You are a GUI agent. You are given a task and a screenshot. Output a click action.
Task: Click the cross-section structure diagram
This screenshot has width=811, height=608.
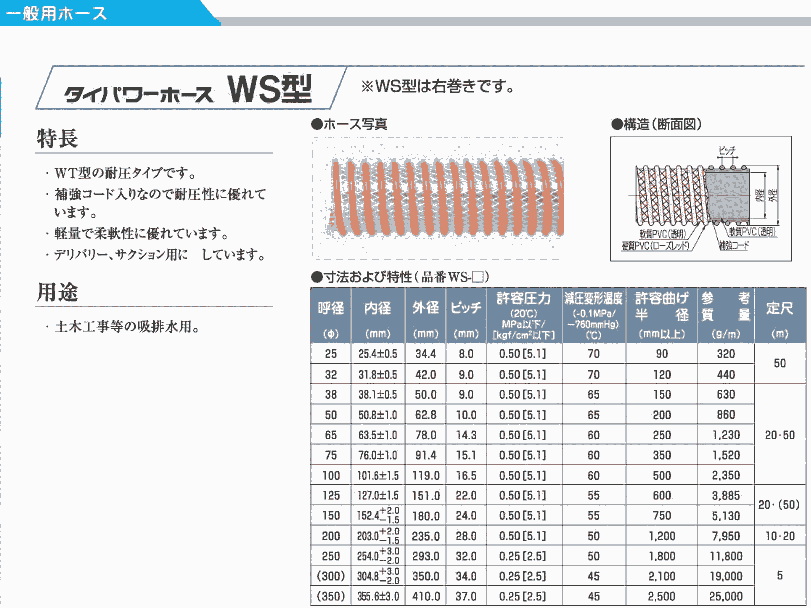701,199
